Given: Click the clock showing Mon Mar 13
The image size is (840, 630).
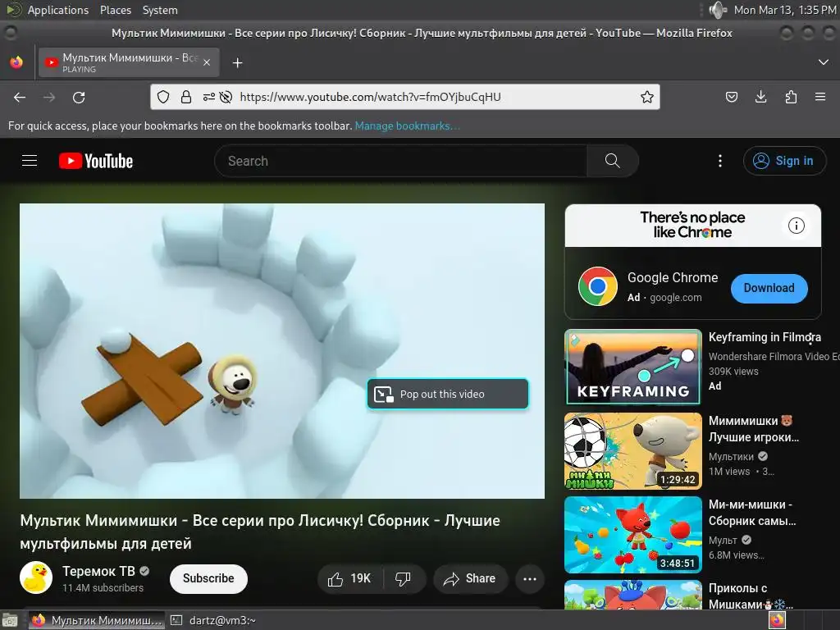Looking at the screenshot, I should (x=785, y=10).
